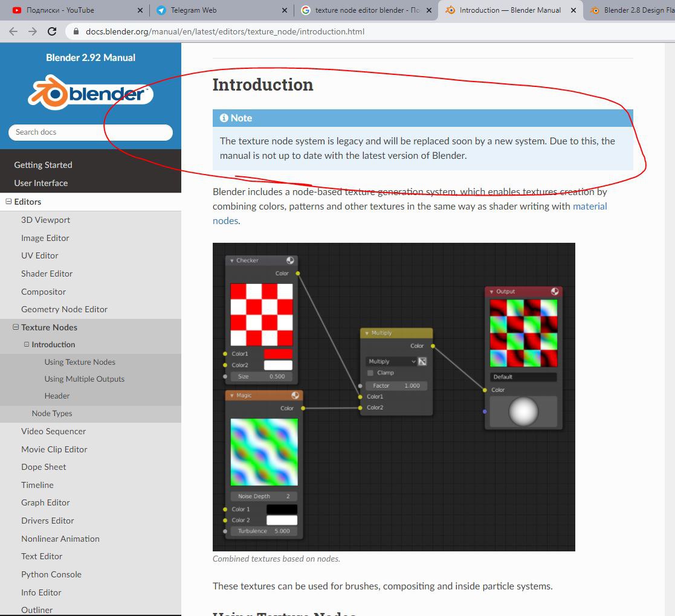The width and height of the screenshot is (675, 616).
Task: Go to Using Texture Nodes section
Action: click(80, 362)
